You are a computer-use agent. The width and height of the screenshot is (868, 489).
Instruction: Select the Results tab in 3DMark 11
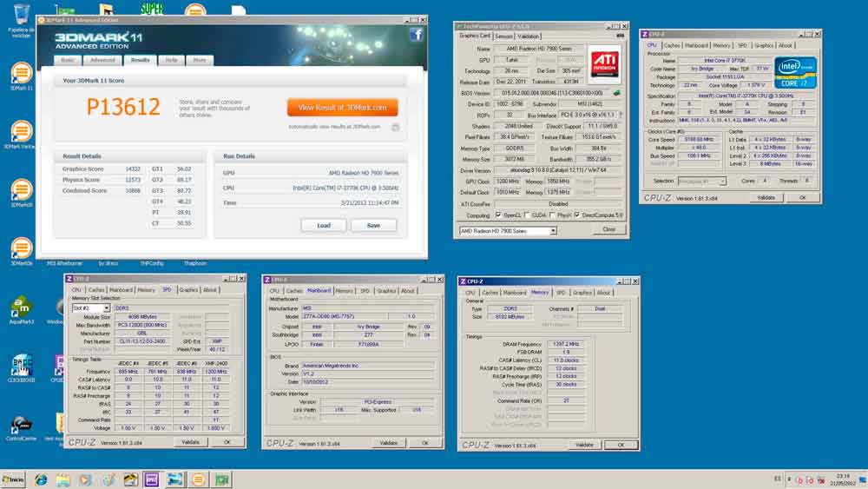pos(140,60)
